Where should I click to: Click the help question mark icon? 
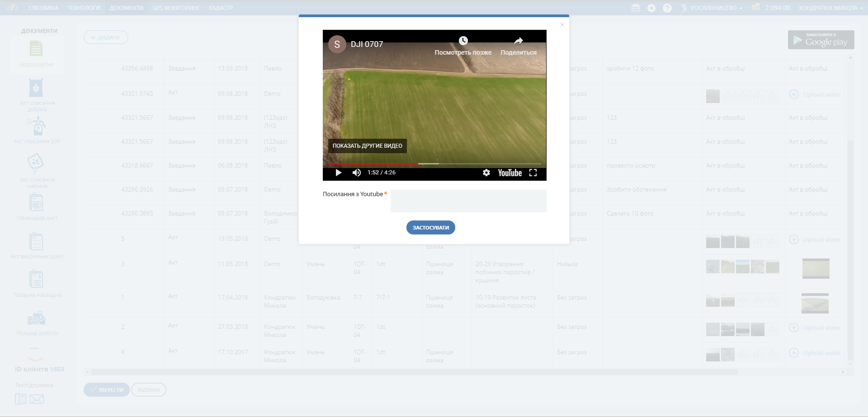(x=667, y=8)
